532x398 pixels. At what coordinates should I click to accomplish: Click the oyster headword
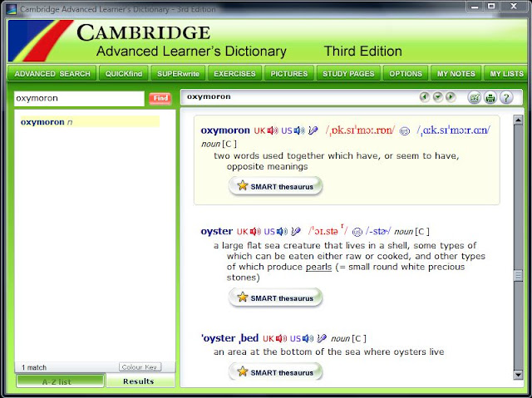click(x=216, y=232)
